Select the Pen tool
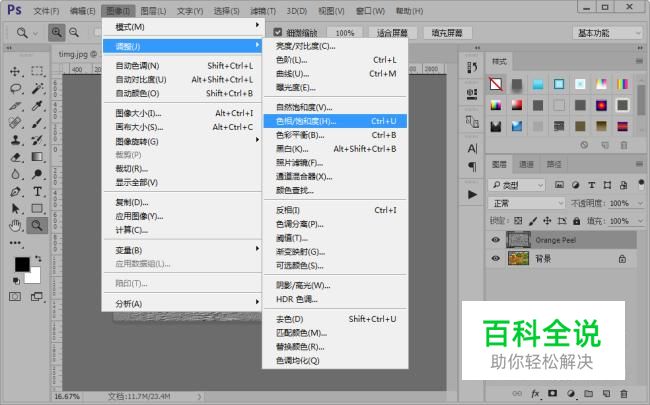 (15, 192)
